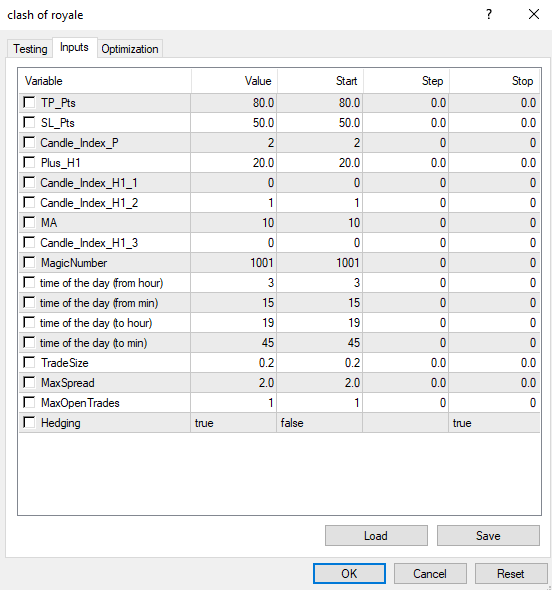The height and width of the screenshot is (590, 552).
Task: Click the Reset button
Action: (x=511, y=573)
